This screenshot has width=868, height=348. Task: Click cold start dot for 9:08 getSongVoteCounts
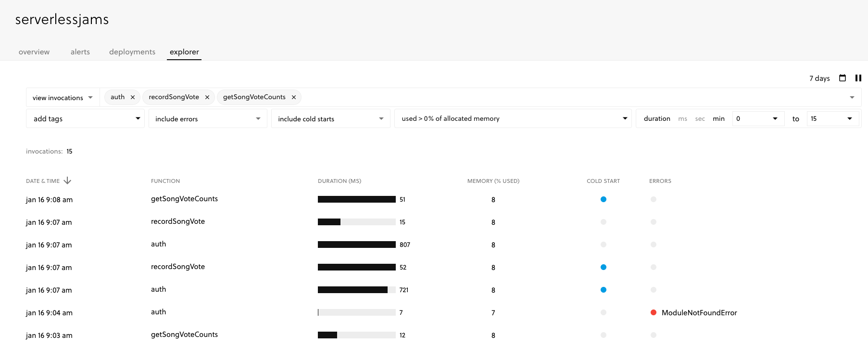pyautogui.click(x=603, y=199)
